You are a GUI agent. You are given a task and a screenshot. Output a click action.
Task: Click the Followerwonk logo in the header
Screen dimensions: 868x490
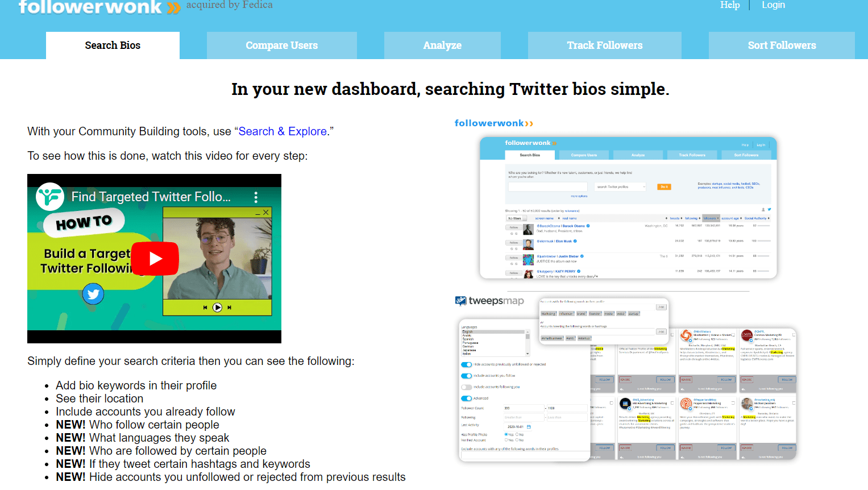tap(99, 7)
